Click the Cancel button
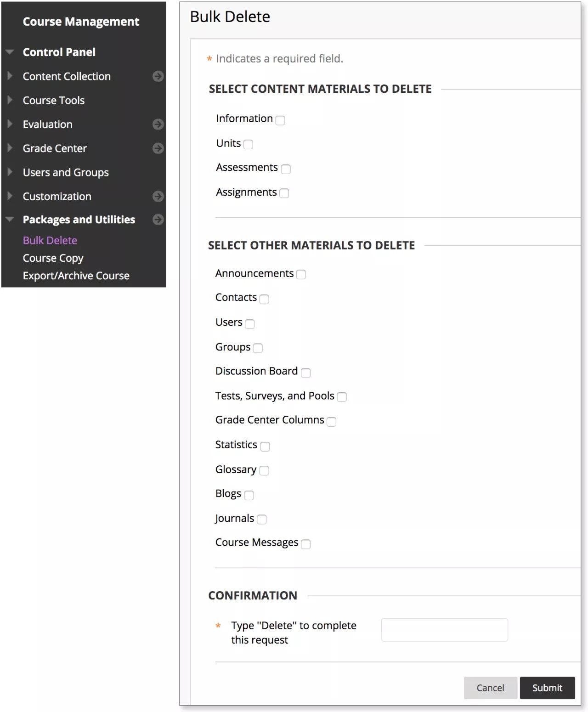 pyautogui.click(x=490, y=688)
